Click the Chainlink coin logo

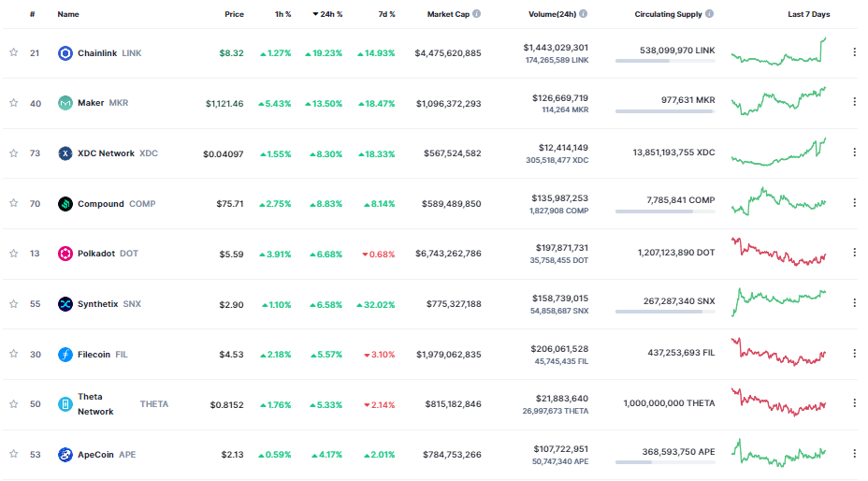65,53
